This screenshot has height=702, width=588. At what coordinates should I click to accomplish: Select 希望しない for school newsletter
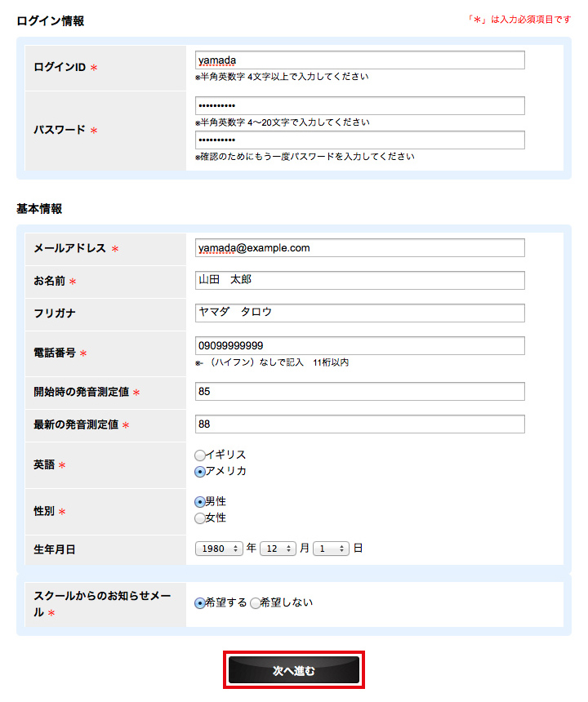(256, 603)
